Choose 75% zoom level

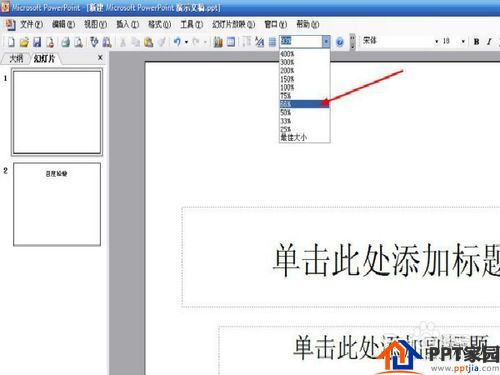305,96
